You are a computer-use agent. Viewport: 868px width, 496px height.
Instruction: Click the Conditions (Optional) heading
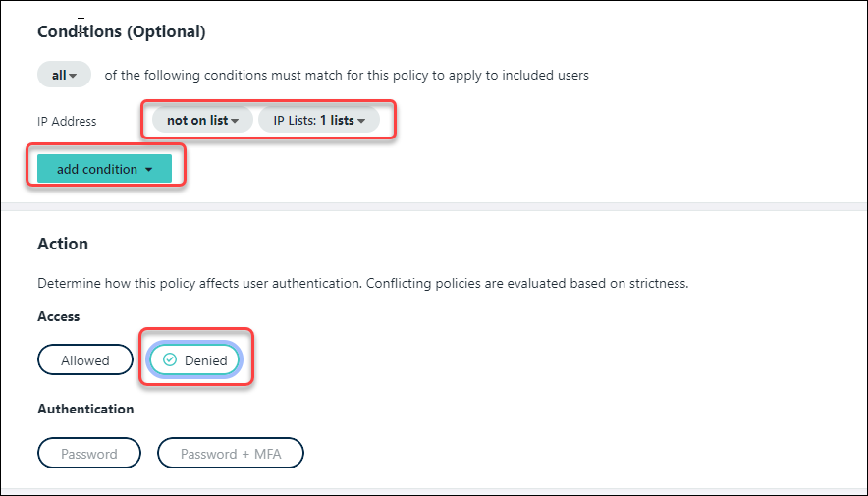pyautogui.click(x=122, y=31)
